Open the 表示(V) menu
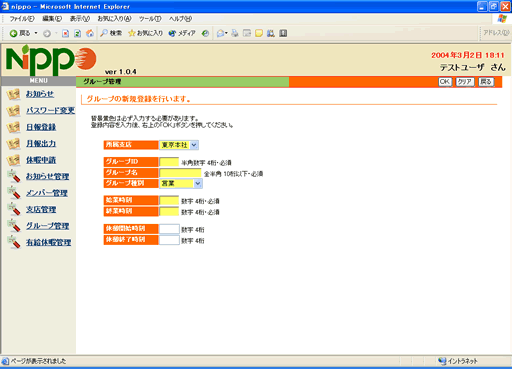Screen dimensions: 512x369 pyautogui.click(x=80, y=19)
